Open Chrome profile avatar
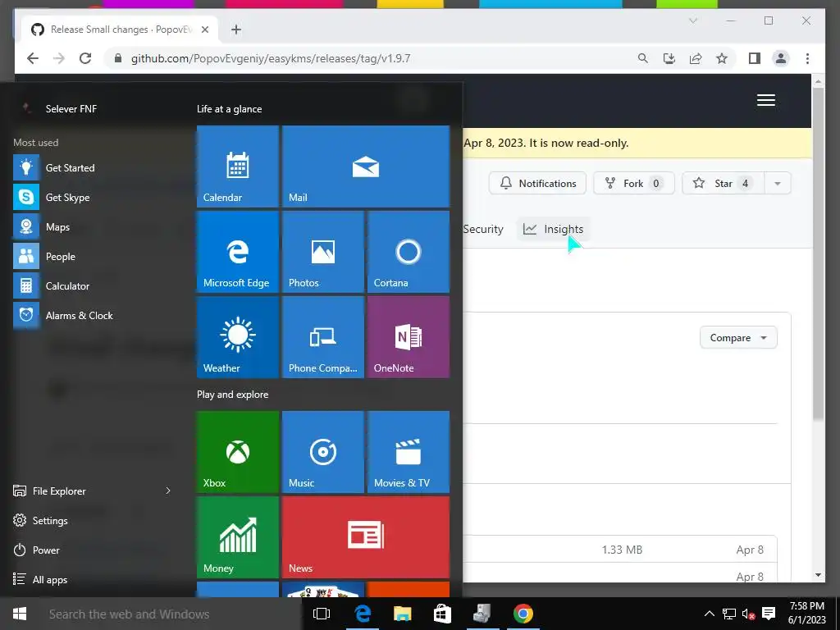The image size is (840, 630). click(x=781, y=58)
